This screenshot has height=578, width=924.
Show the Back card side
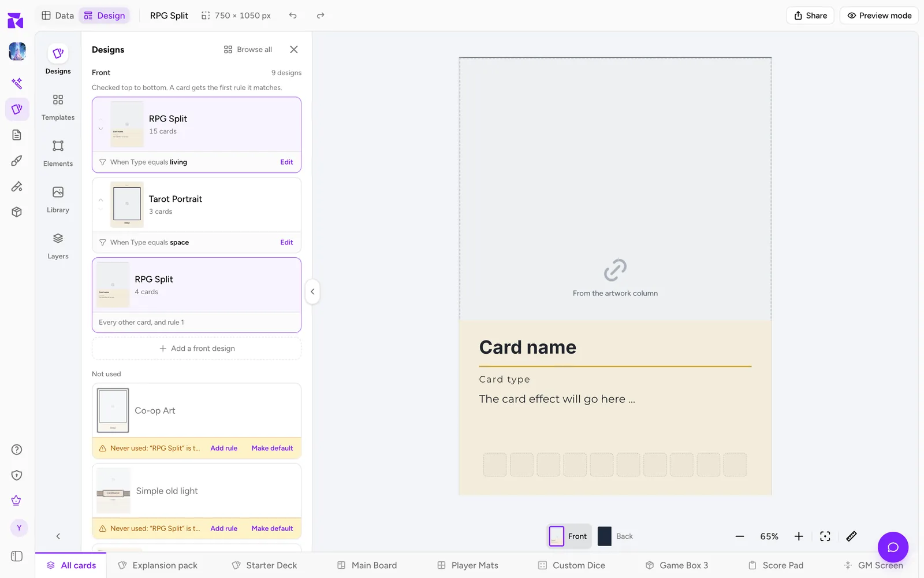[616, 536]
